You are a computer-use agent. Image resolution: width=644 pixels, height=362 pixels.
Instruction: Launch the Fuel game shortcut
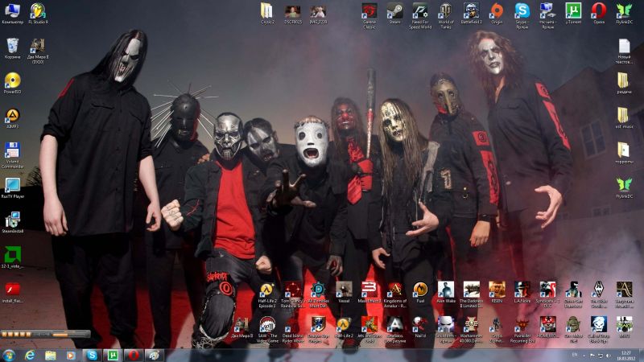(420, 292)
